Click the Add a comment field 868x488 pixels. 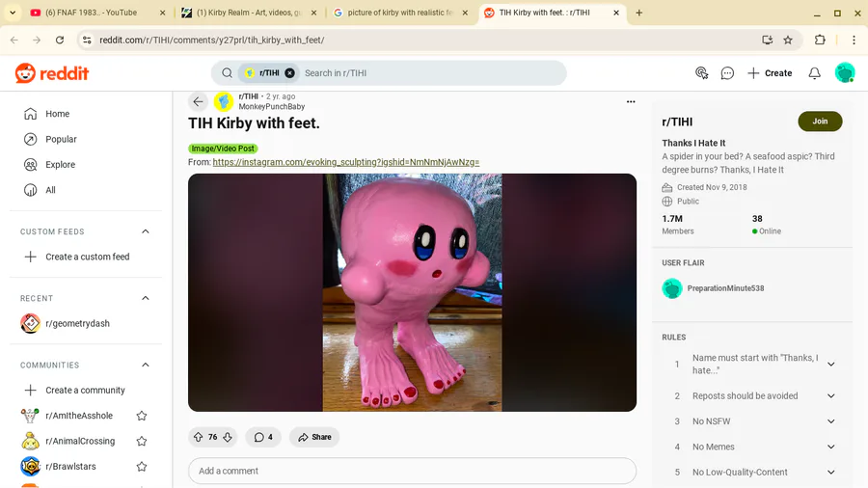pyautogui.click(x=413, y=471)
